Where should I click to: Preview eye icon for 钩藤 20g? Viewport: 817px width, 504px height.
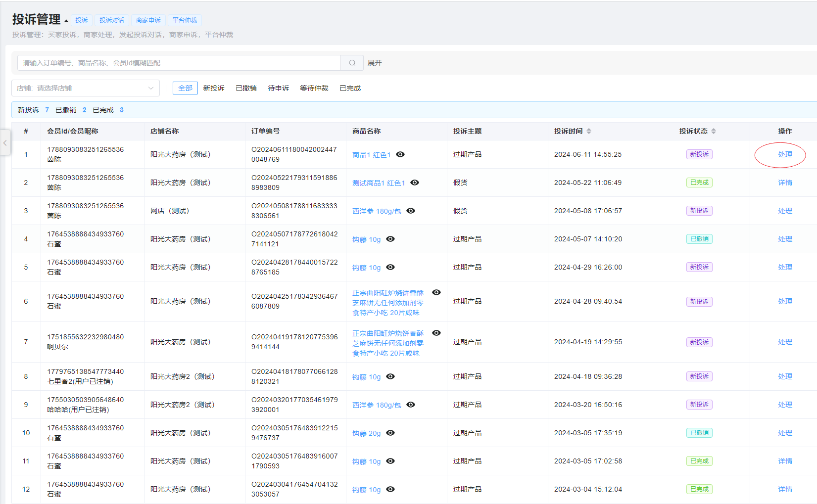pyautogui.click(x=390, y=433)
